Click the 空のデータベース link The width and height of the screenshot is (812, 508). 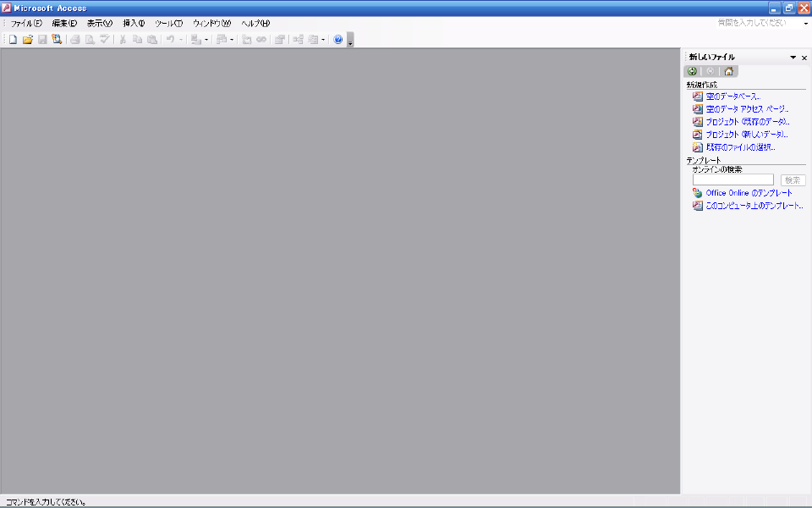tap(732, 97)
